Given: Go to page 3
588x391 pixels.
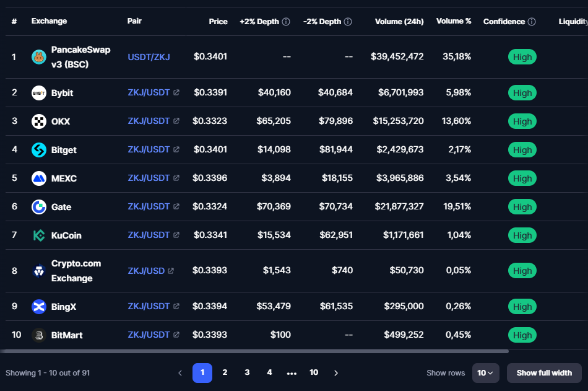Looking at the screenshot, I should coord(247,372).
